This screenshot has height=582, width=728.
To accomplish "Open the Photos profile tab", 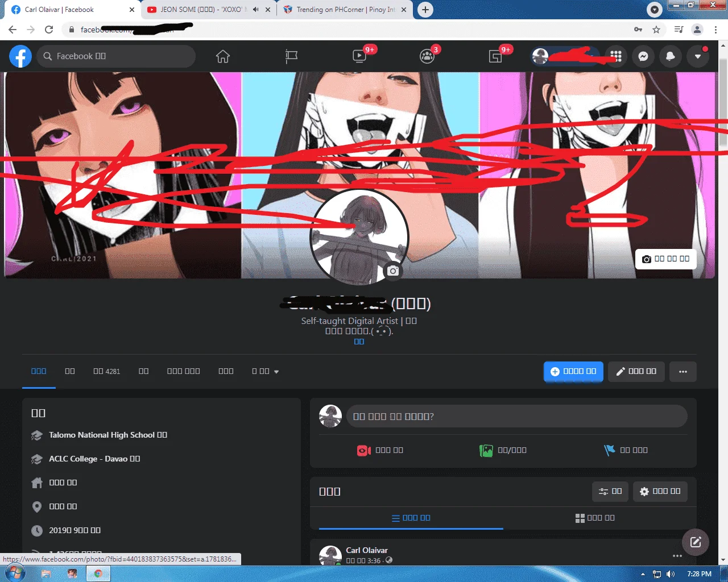I will pyautogui.click(x=144, y=371).
